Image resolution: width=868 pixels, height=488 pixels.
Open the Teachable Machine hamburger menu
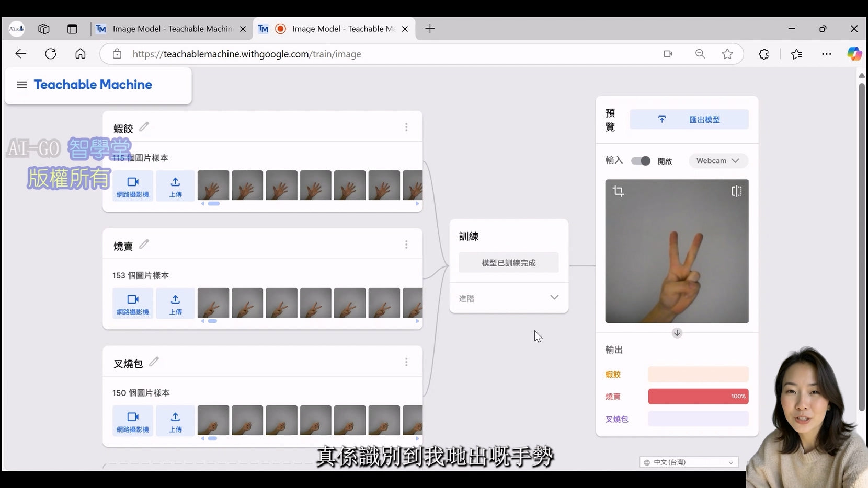click(21, 85)
